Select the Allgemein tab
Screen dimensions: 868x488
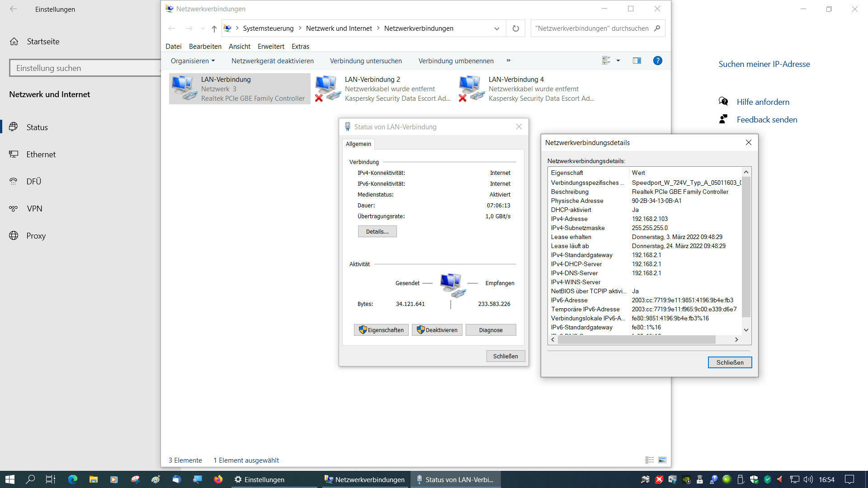point(358,144)
